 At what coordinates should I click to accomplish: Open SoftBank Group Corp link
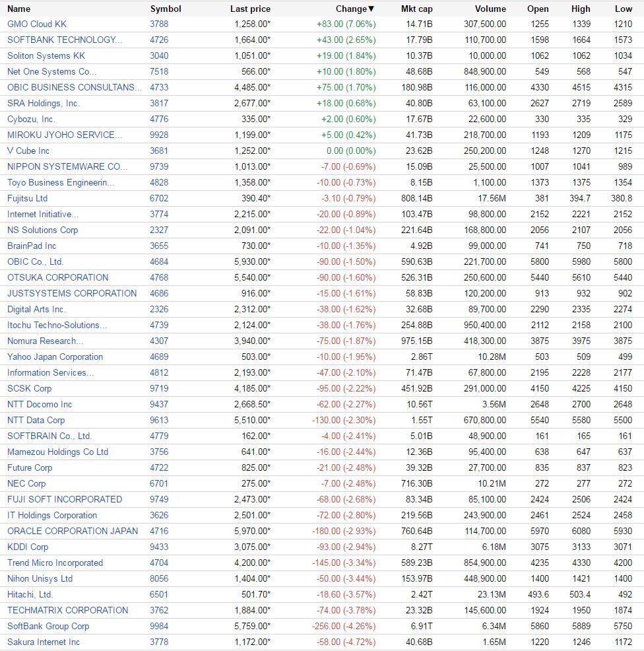(48, 626)
